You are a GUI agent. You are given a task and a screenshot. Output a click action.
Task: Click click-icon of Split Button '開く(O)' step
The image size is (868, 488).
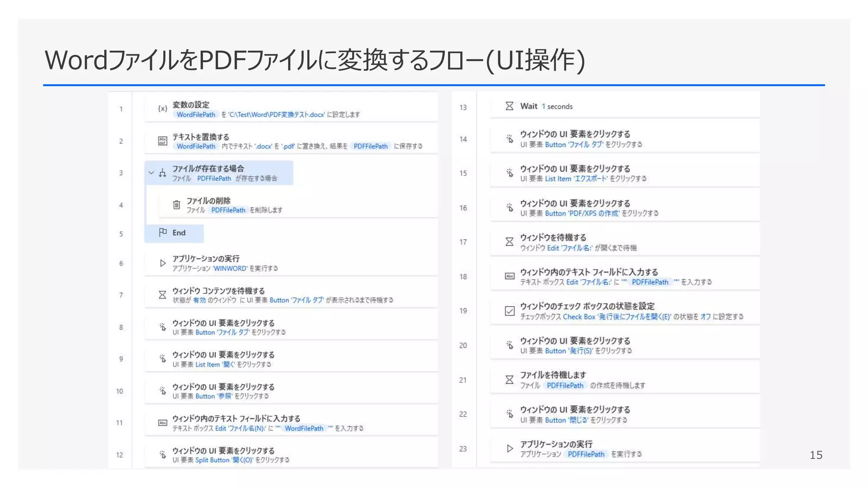(162, 455)
